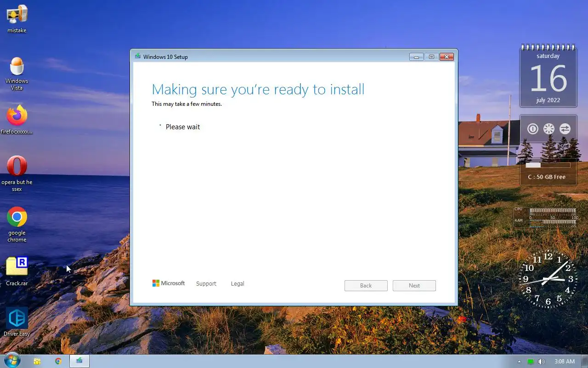Open the Windows Start menu orb
Viewport: 588px width, 368px height.
[x=11, y=361]
